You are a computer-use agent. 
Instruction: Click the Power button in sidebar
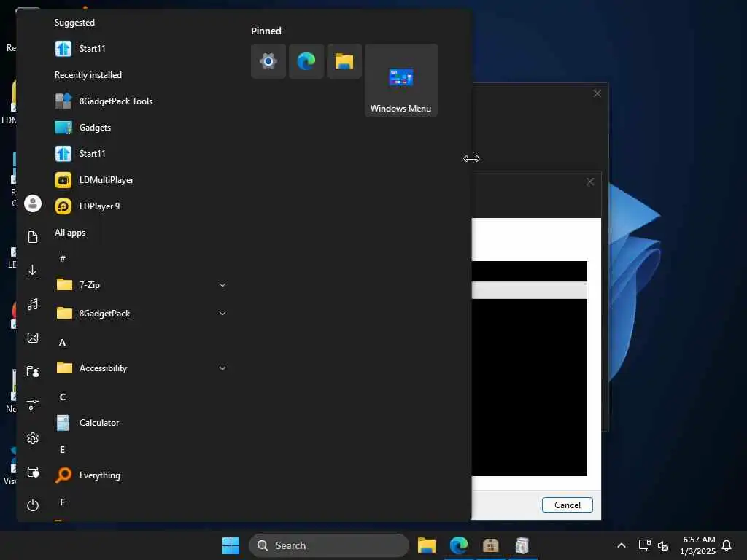pyautogui.click(x=33, y=505)
